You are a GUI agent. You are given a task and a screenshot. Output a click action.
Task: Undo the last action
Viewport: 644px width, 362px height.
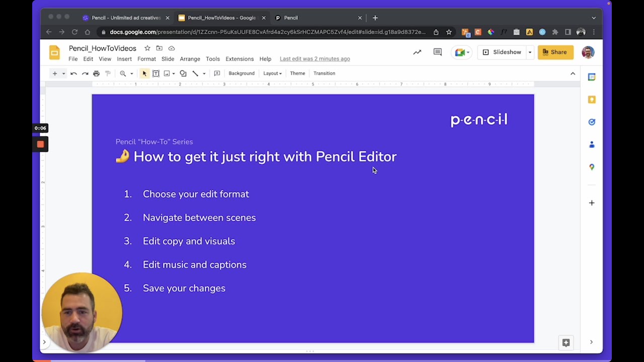73,73
